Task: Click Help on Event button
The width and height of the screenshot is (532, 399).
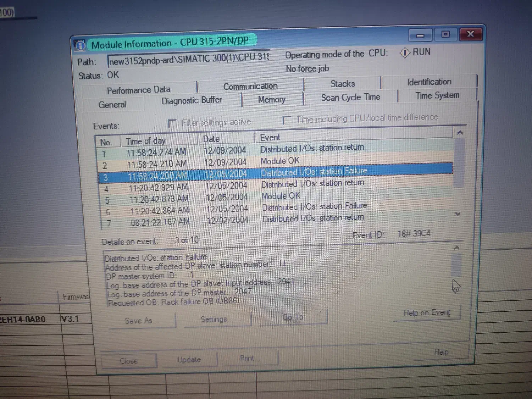Action: [x=427, y=313]
